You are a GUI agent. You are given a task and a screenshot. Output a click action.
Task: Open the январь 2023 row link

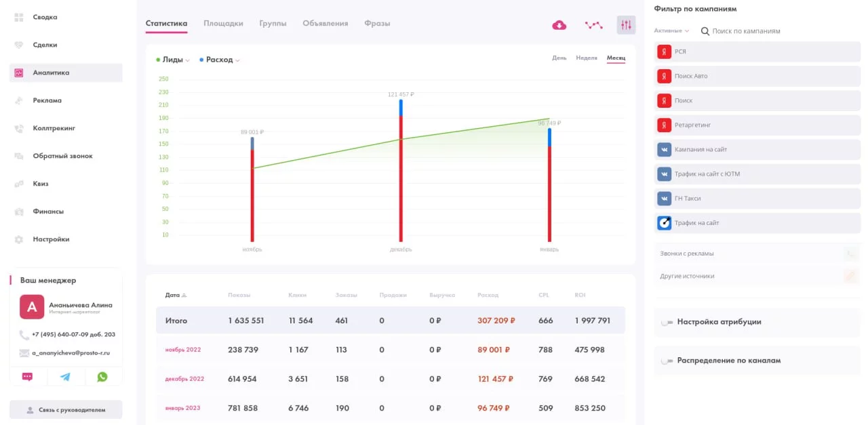(182, 408)
